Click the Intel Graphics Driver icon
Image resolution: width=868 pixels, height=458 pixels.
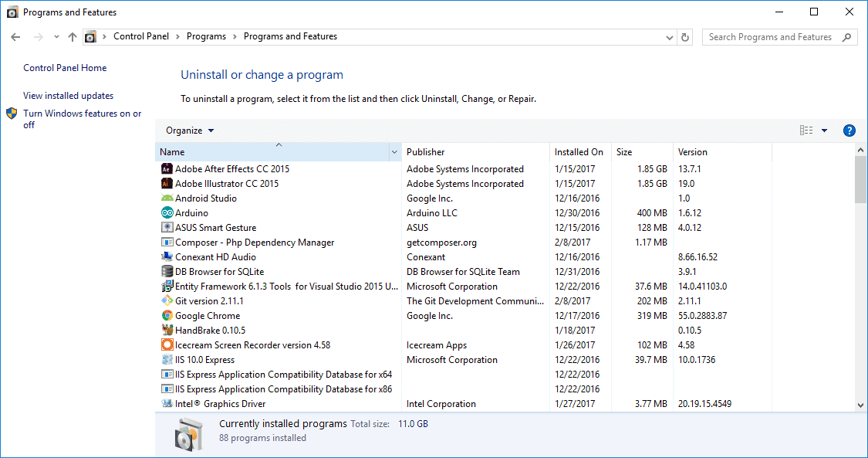(167, 404)
